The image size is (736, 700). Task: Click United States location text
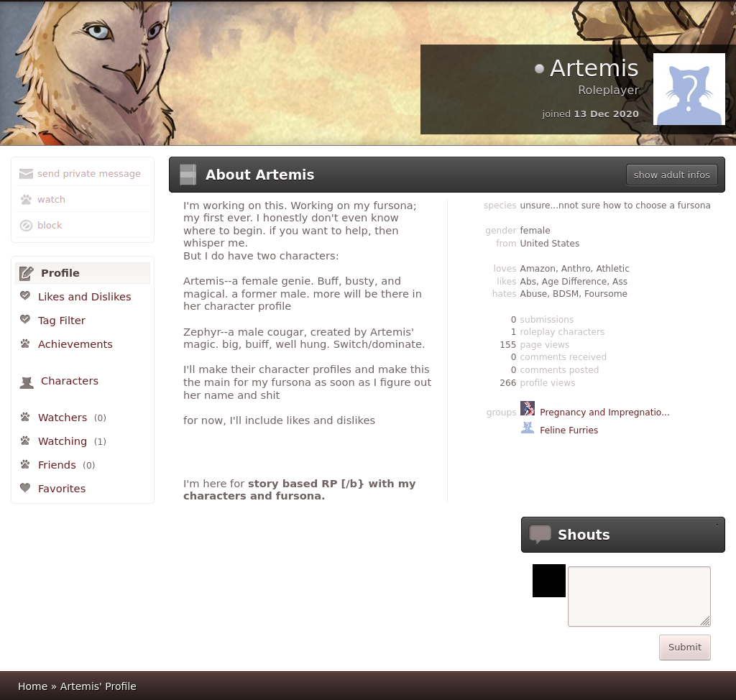coord(549,243)
